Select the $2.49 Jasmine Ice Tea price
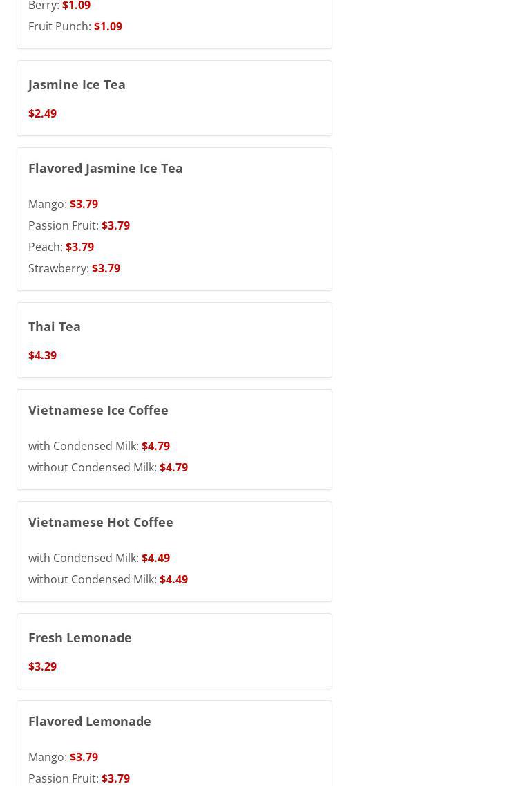The width and height of the screenshot is (532, 786). [42, 113]
